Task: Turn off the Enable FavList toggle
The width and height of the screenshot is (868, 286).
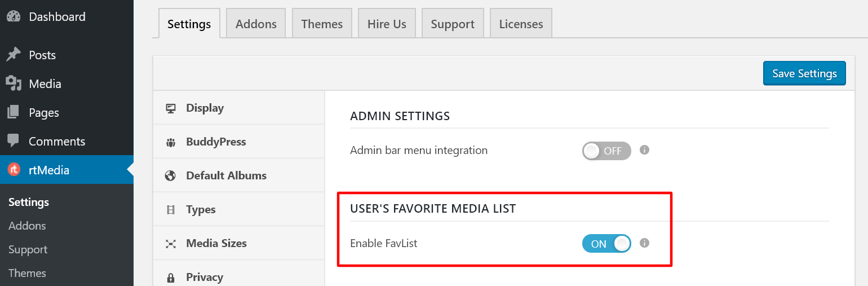Action: pyautogui.click(x=606, y=244)
